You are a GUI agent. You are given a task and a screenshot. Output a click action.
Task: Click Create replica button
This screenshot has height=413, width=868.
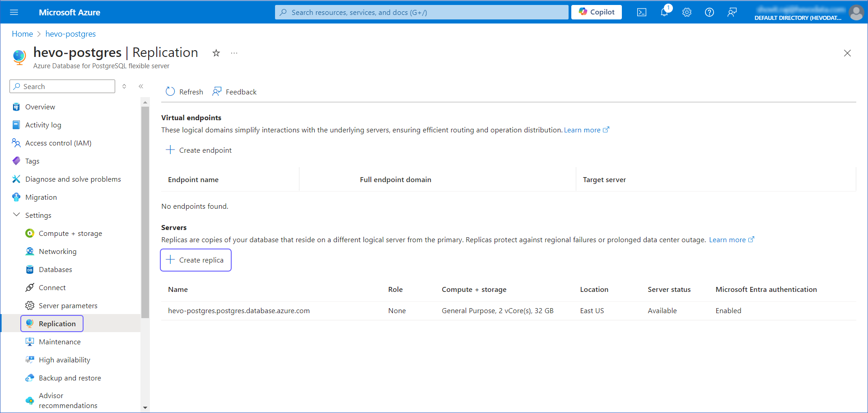coord(196,260)
